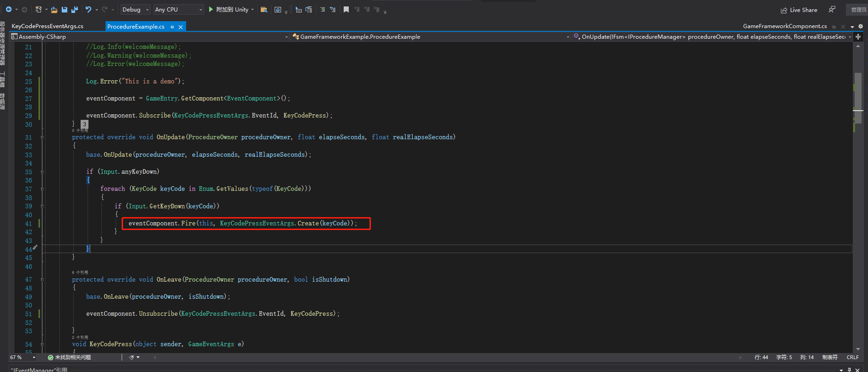Viewport: 868px width, 372px height.
Task: Click the Comment Selection icon
Action: [x=323, y=9]
